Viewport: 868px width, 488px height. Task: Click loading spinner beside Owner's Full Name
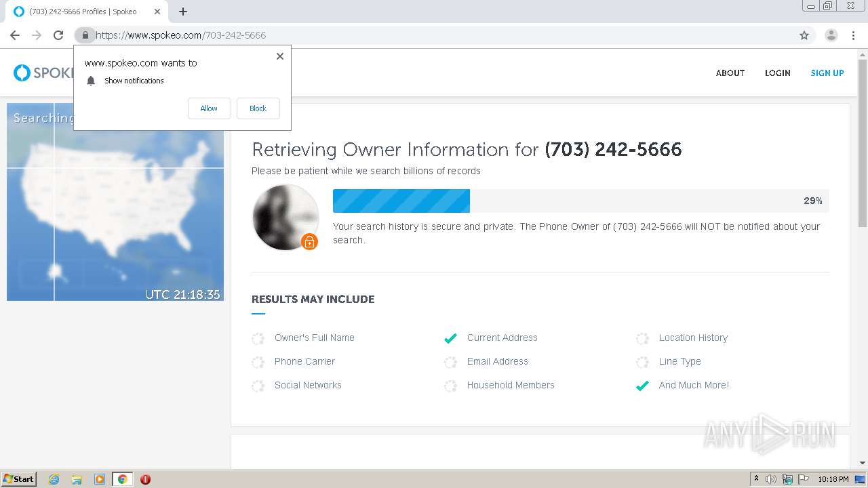pos(258,338)
